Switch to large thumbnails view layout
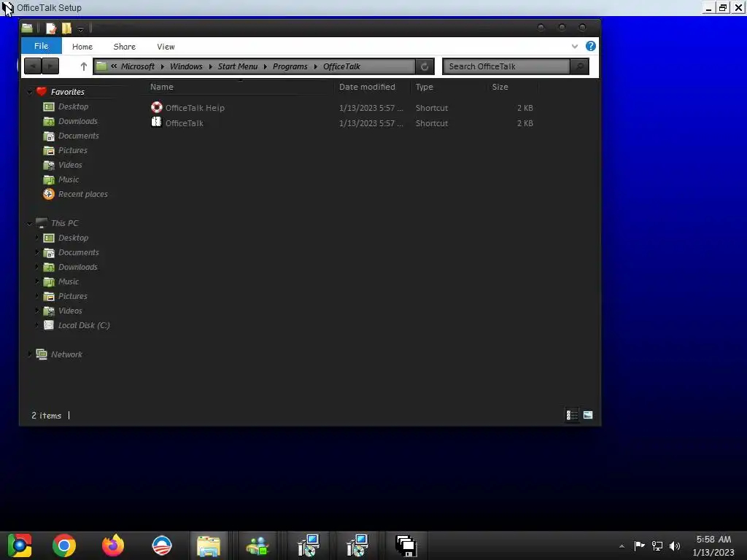747x560 pixels. point(588,415)
